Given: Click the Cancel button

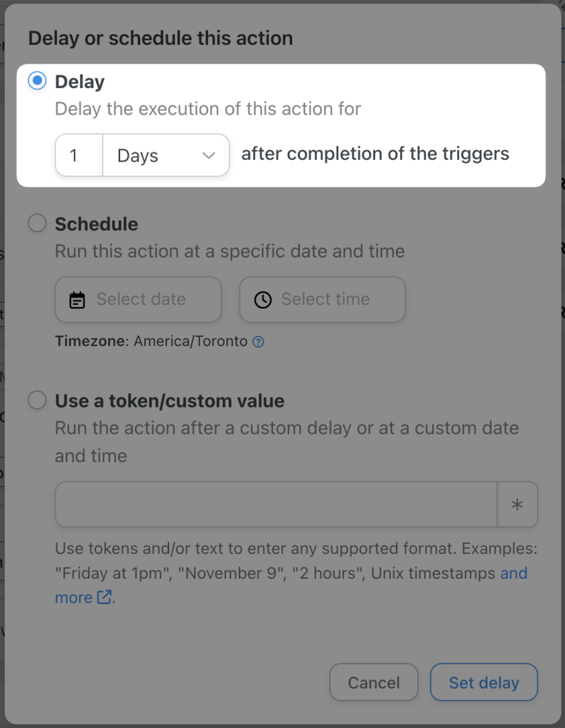Looking at the screenshot, I should [x=373, y=682].
